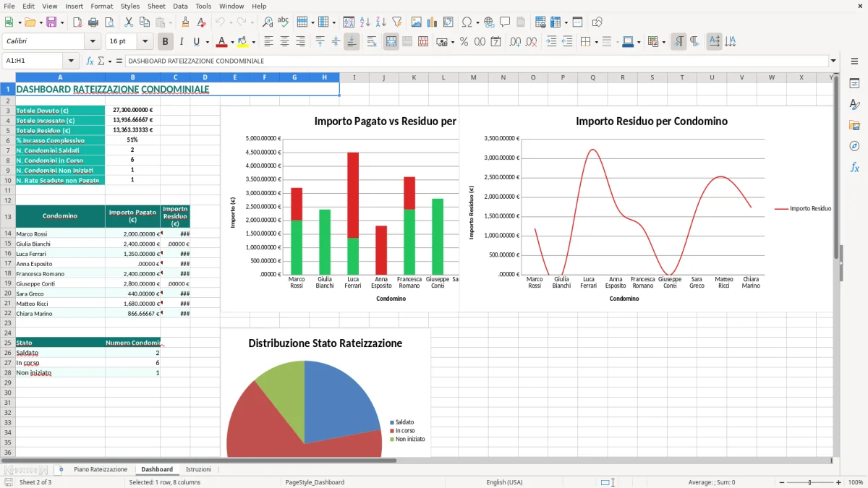The image size is (868, 488).
Task: Open Find and Replace icon
Action: [x=268, y=22]
